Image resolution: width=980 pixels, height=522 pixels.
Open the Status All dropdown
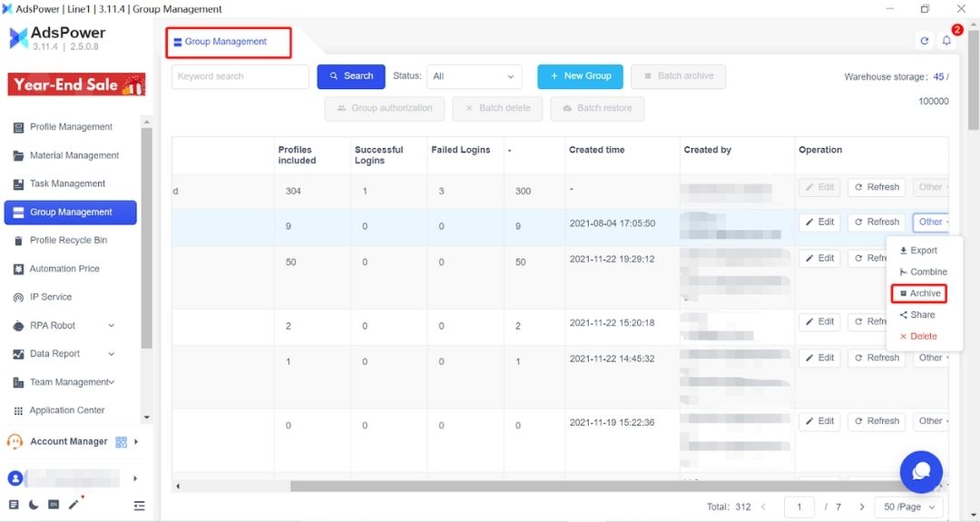[474, 76]
